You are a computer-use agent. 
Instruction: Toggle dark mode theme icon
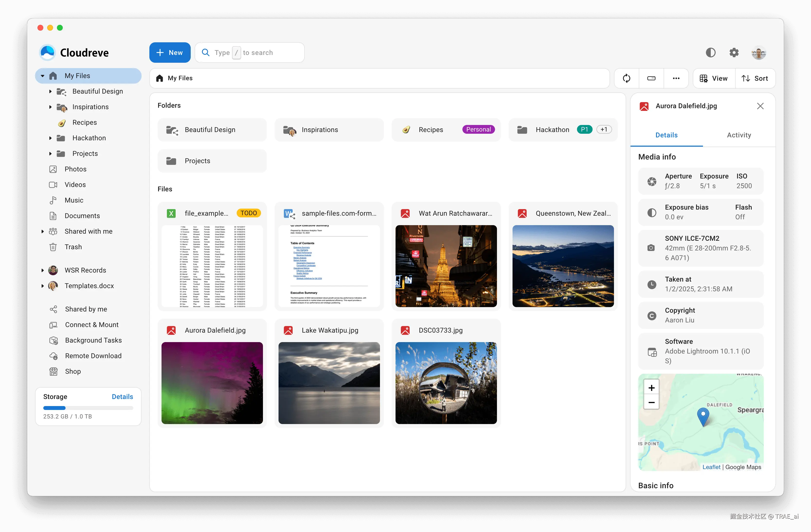pyautogui.click(x=711, y=53)
